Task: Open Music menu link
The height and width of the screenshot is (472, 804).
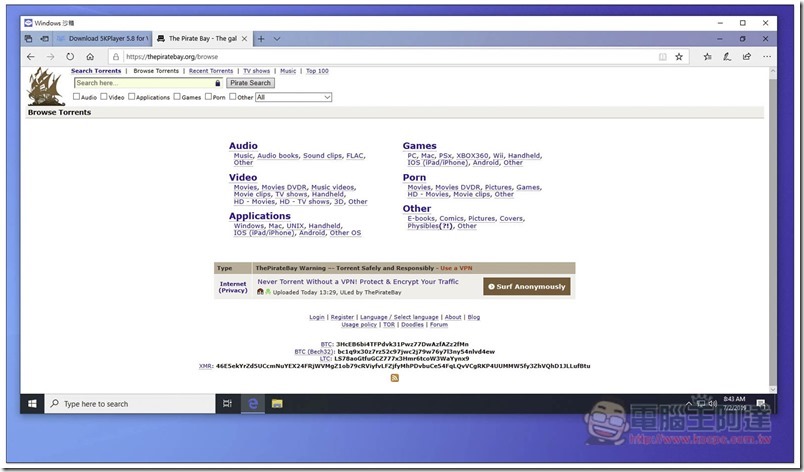Action: click(x=288, y=71)
